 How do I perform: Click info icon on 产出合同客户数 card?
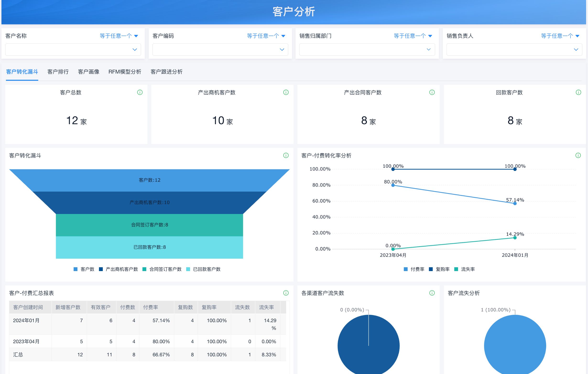tap(432, 92)
